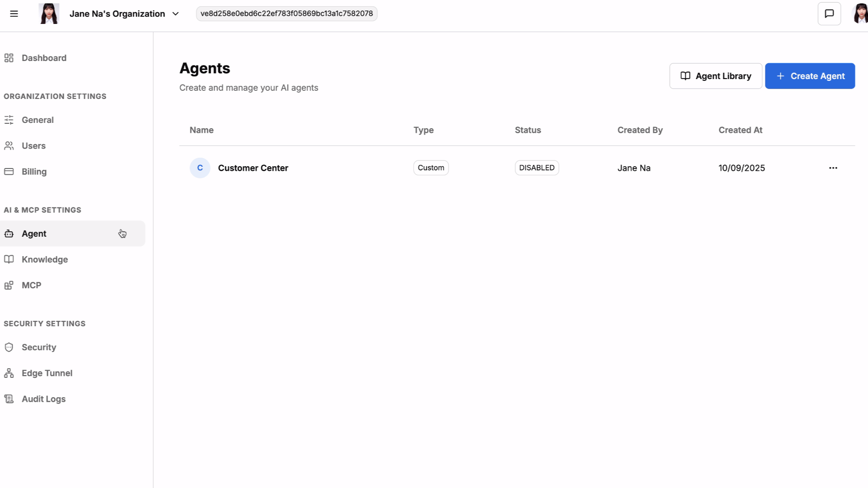Open the Knowledge section
The width and height of the screenshot is (868, 488).
point(45,259)
